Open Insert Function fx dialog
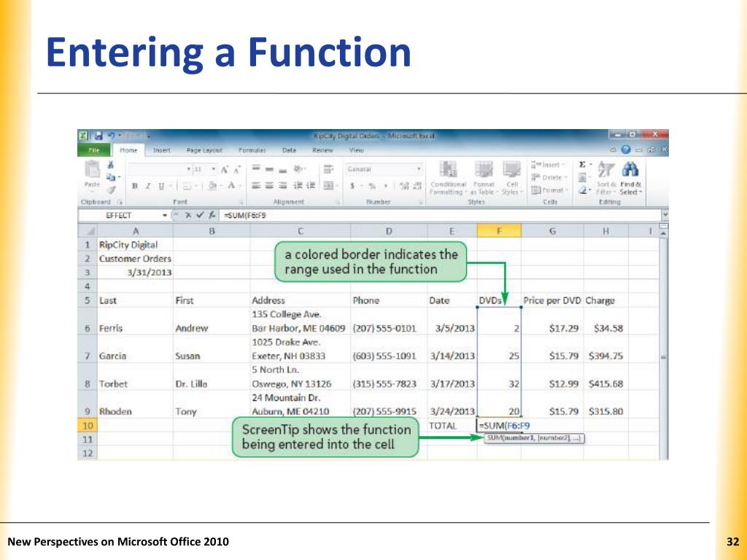747x560 pixels. pyautogui.click(x=212, y=215)
